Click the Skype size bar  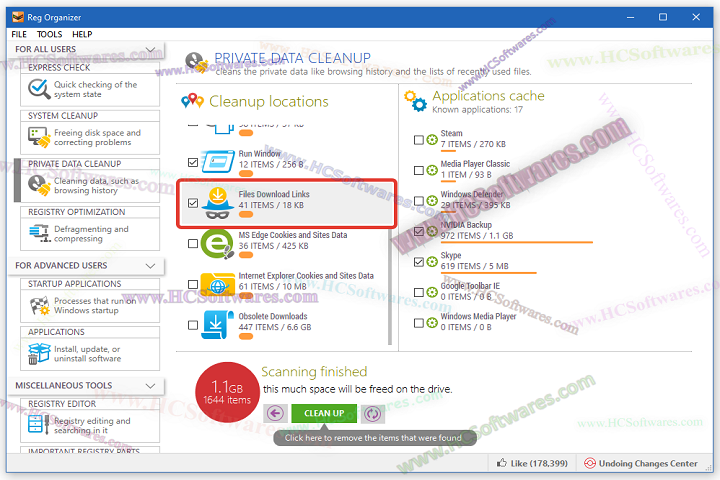point(489,273)
